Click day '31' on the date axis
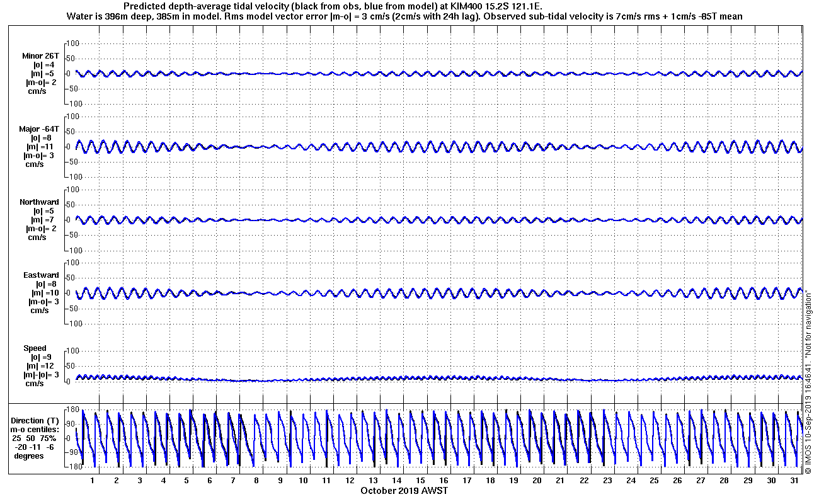 coord(793,481)
